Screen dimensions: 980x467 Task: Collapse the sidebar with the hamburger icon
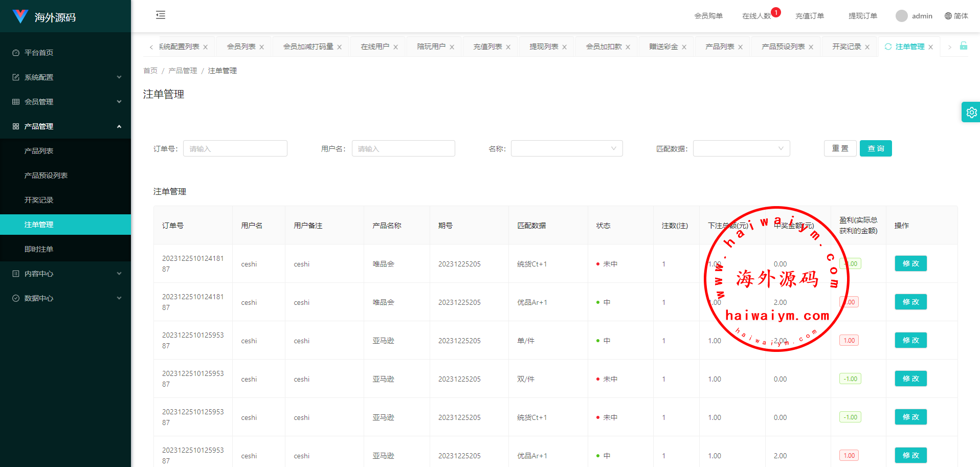161,15
